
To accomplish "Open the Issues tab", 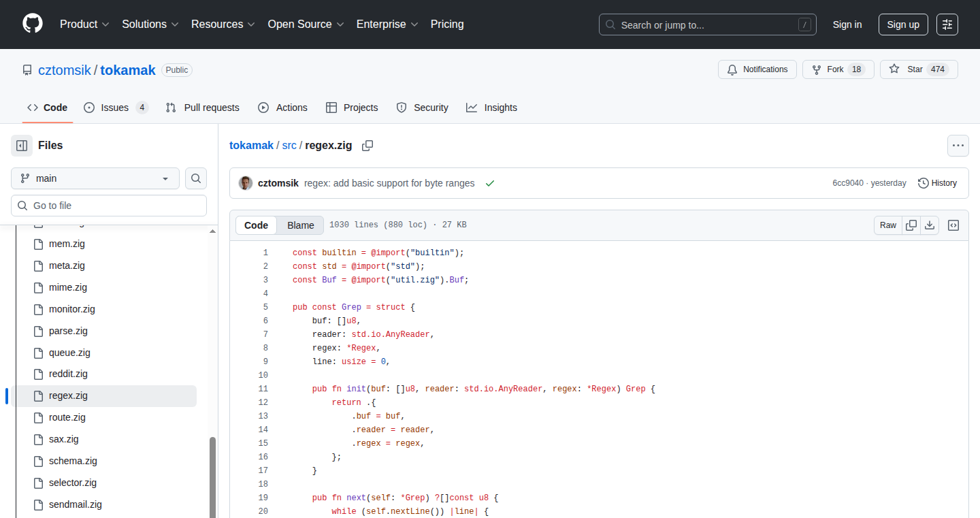I will tap(116, 108).
